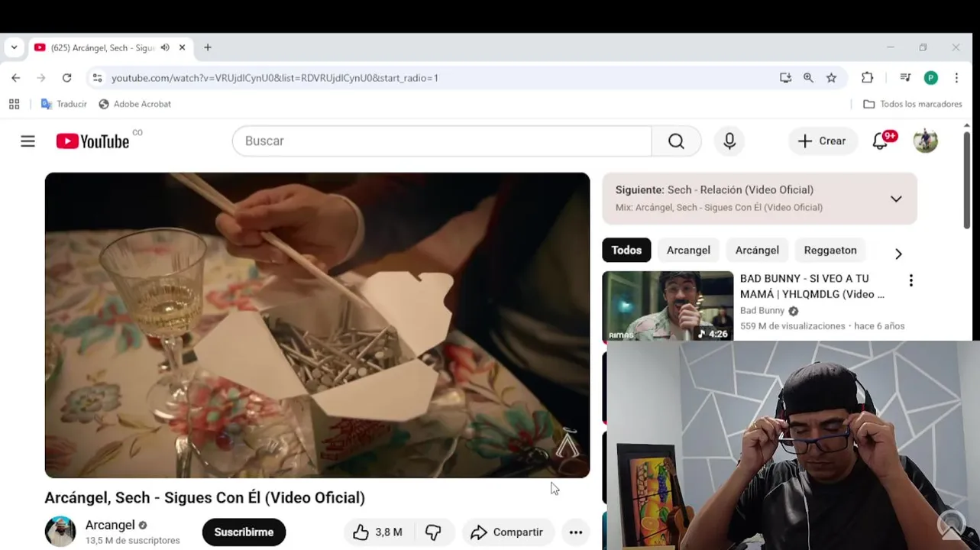View site information icon in address bar
Viewport: 980px width, 550px height.
click(x=96, y=78)
